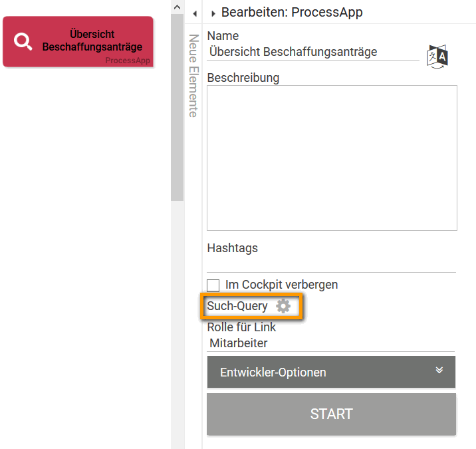This screenshot has height=449, width=476.
Task: Open the 'Neue Elemente' side tab
Action: [x=193, y=75]
